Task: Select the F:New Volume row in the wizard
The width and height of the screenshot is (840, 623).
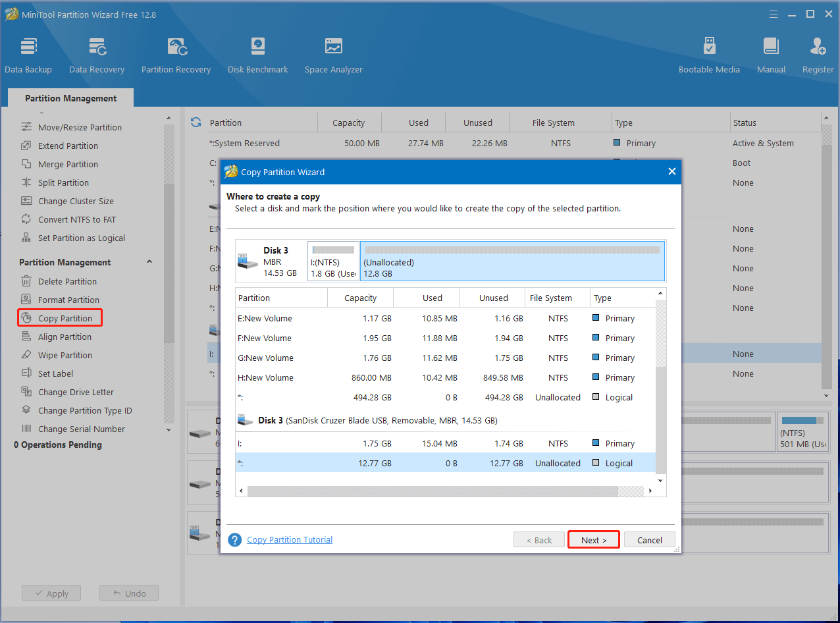Action: [x=446, y=338]
